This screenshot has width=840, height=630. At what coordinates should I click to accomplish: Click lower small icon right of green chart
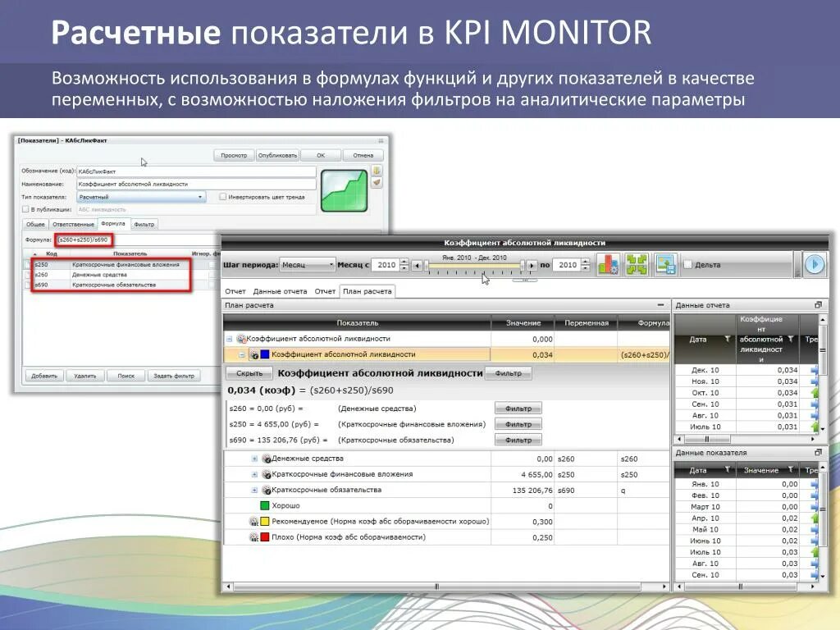[377, 182]
